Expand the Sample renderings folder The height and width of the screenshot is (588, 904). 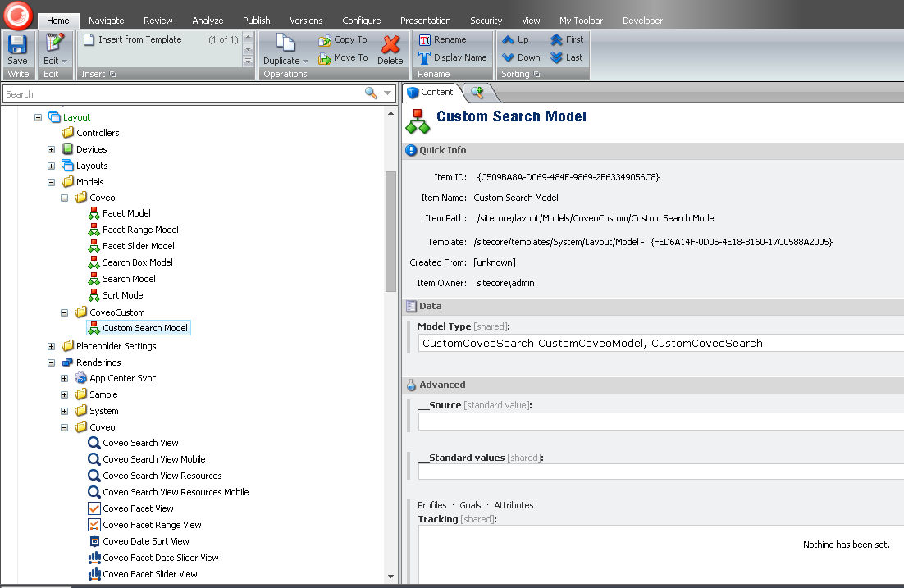click(x=65, y=395)
